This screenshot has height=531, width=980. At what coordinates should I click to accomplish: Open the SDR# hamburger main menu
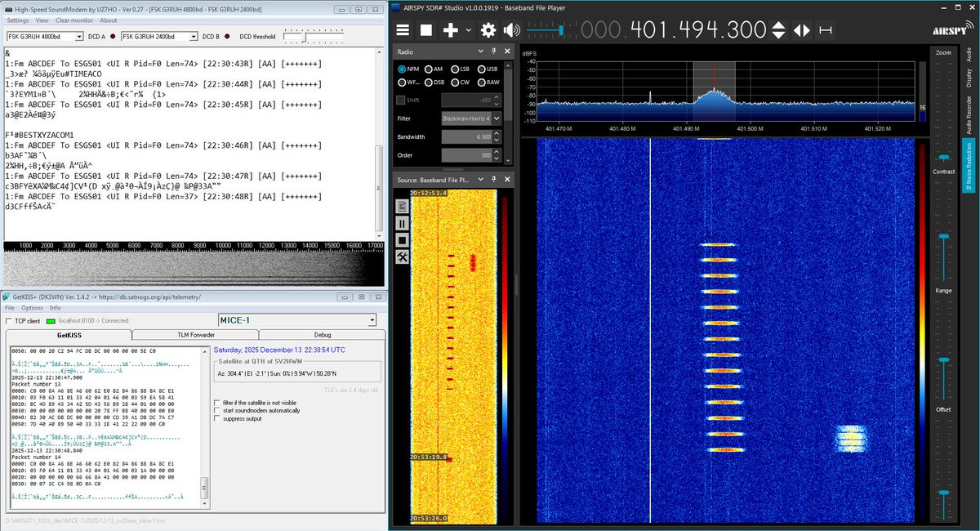(x=403, y=30)
